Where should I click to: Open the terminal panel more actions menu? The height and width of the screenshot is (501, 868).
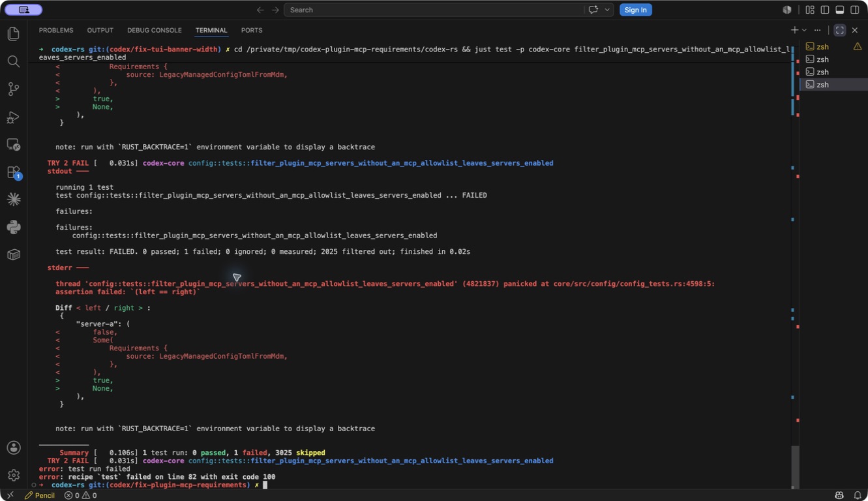click(x=818, y=30)
